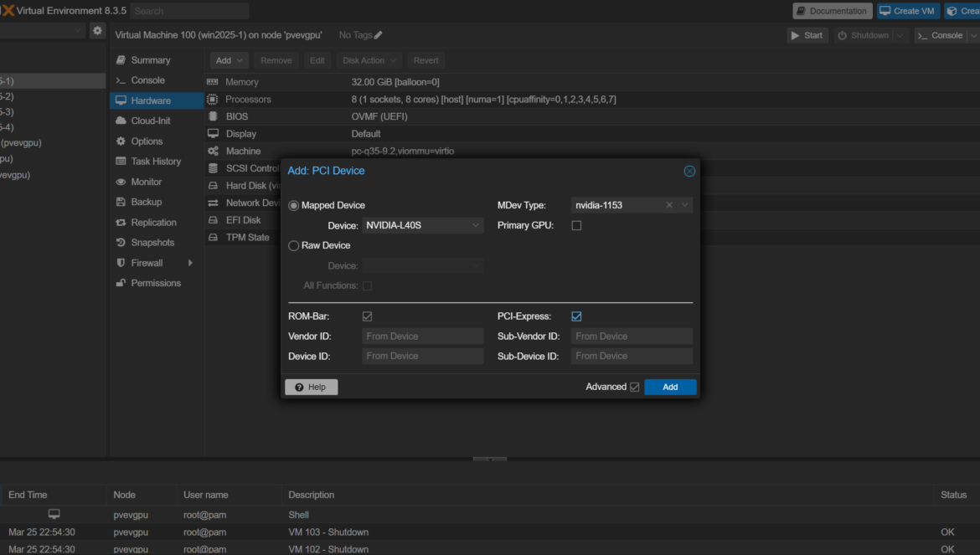Open the Disk Action dropdown
Image resolution: width=980 pixels, height=555 pixels.
pos(369,60)
